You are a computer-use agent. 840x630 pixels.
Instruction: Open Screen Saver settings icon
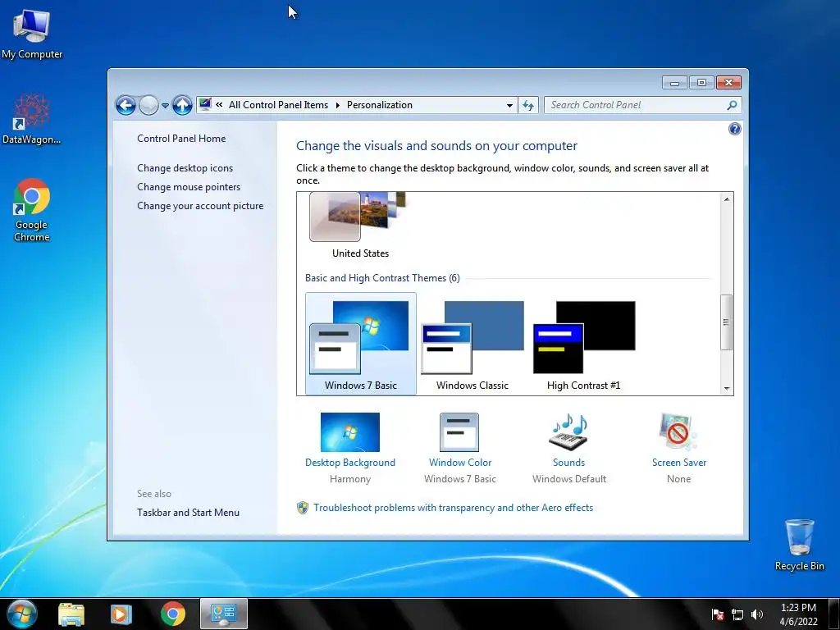pos(678,431)
